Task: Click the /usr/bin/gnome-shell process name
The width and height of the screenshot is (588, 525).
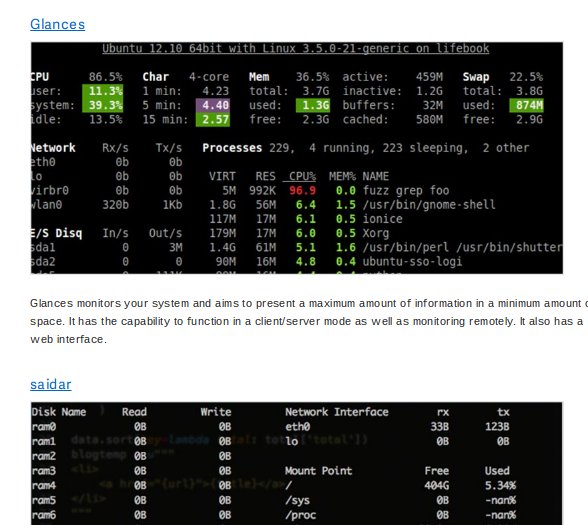Action: click(429, 205)
